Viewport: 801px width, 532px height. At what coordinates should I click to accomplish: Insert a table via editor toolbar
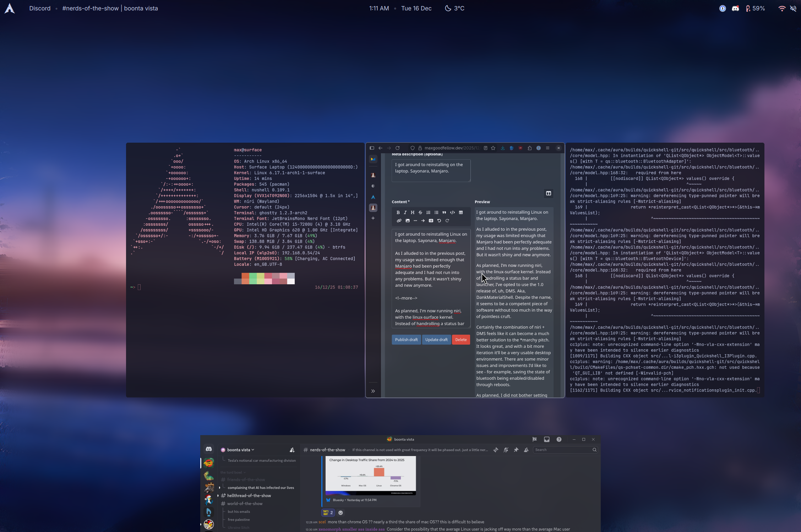click(461, 213)
